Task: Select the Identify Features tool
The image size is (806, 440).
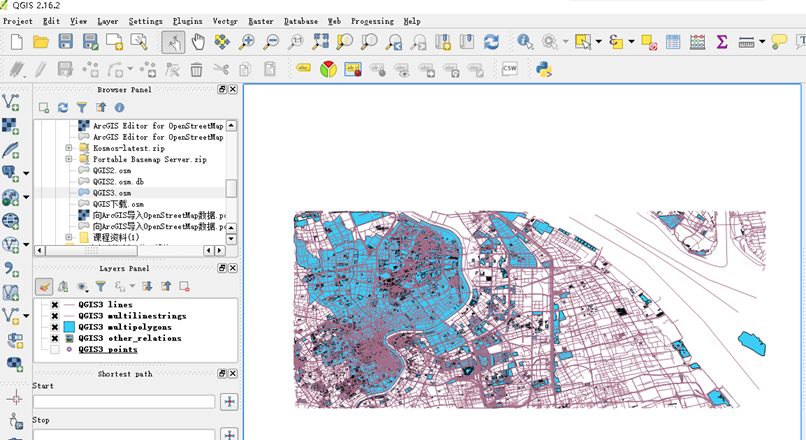Action: point(525,42)
